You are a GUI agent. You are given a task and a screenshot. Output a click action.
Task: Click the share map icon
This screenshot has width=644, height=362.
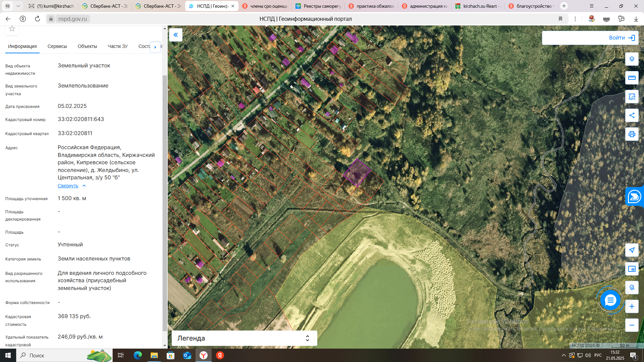(x=632, y=115)
